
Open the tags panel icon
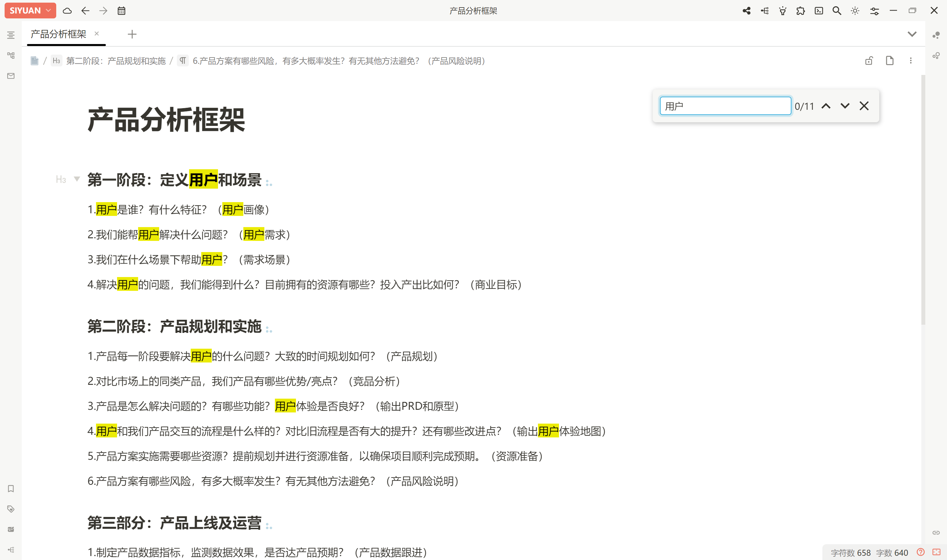point(11,509)
